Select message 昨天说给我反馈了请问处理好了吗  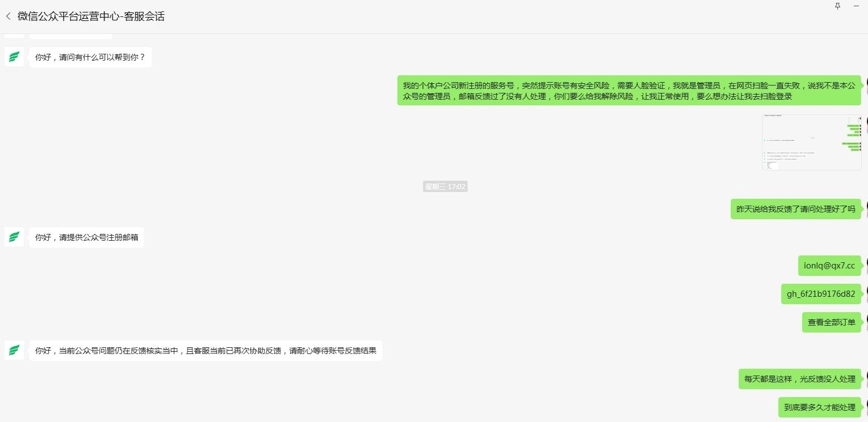[x=795, y=209]
